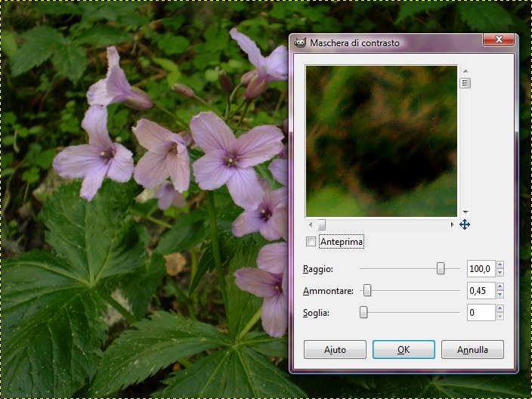Screen dimensions: 532x399
Task: Click the Aiuto help button
Action: [x=335, y=349]
